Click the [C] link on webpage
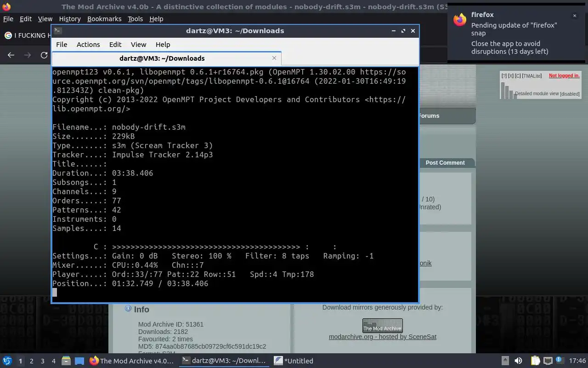Viewport: 588px width, 368px height. [518, 75]
